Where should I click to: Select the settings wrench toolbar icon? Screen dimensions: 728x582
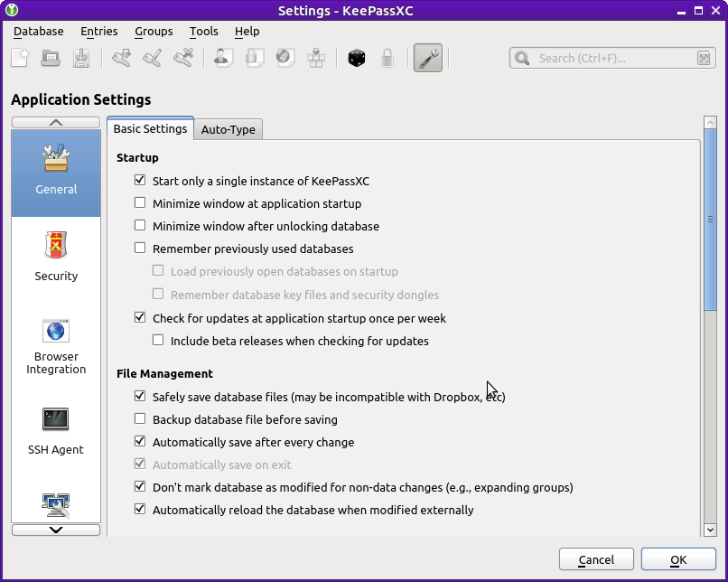(x=427, y=57)
